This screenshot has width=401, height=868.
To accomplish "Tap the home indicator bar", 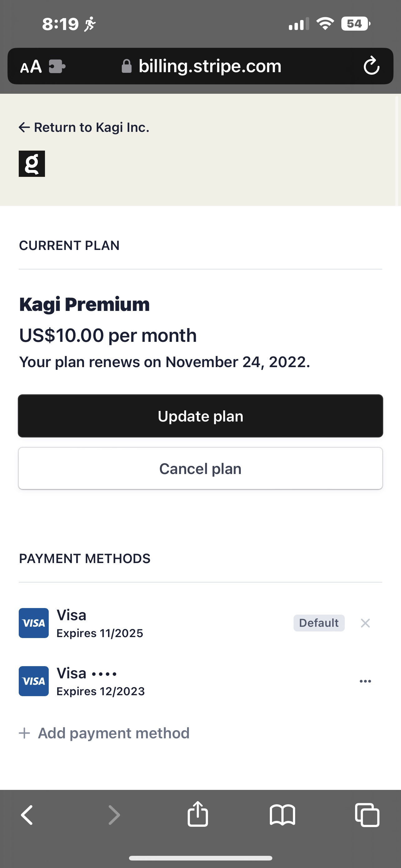I will point(200,858).
